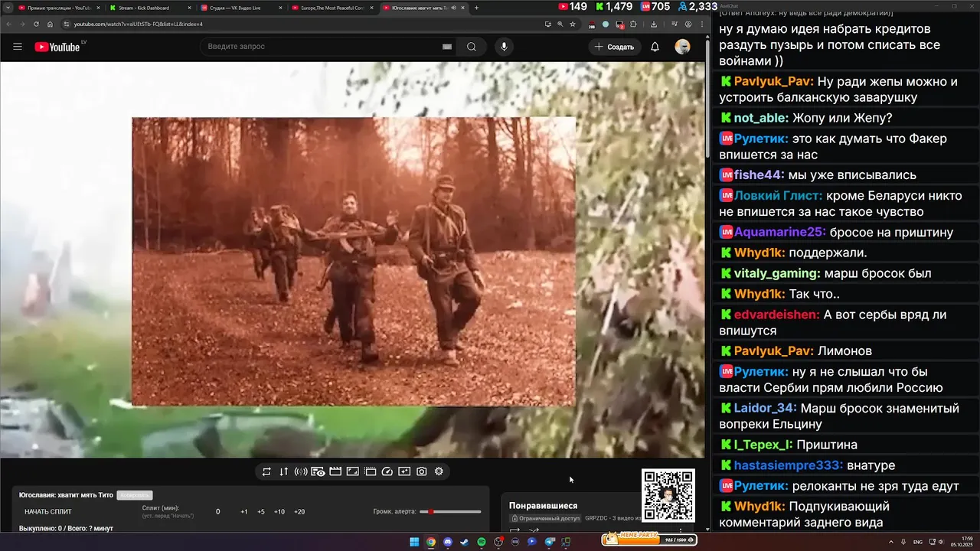Expand the system tray hidden icons chevron
Image resolution: width=980 pixels, height=551 pixels.
pos(890,542)
